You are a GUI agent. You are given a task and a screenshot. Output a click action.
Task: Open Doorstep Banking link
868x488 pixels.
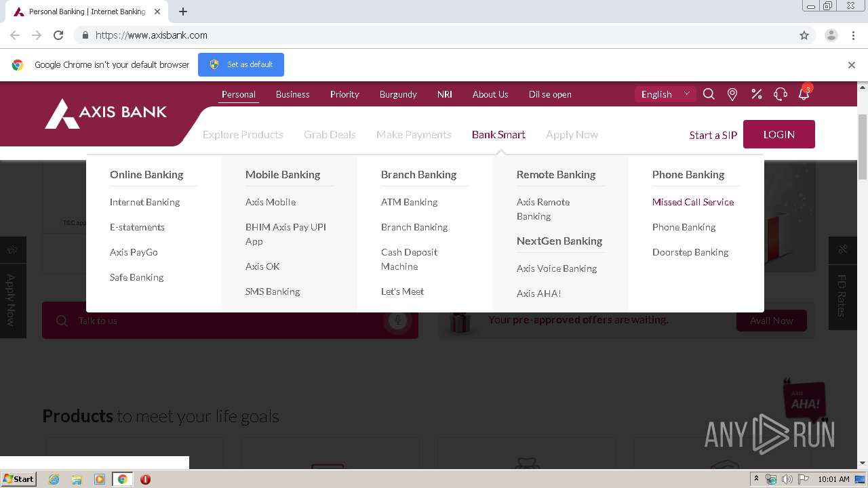pyautogui.click(x=690, y=252)
